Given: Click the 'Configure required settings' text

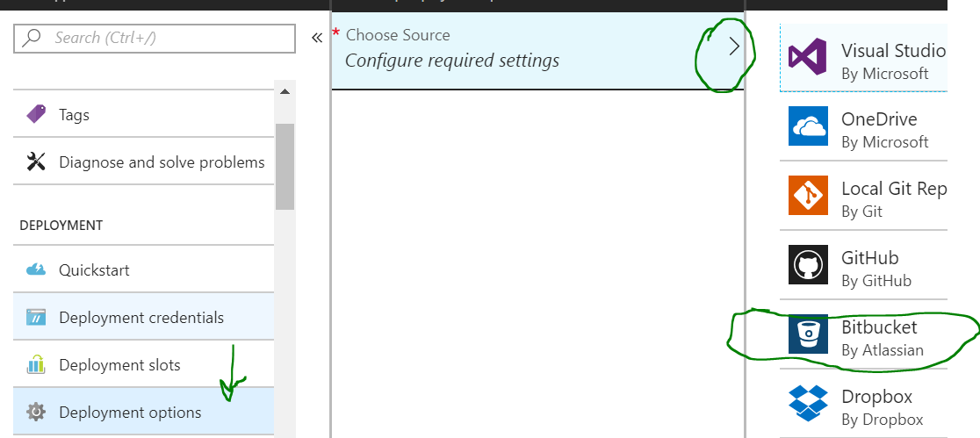Looking at the screenshot, I should tap(452, 61).
